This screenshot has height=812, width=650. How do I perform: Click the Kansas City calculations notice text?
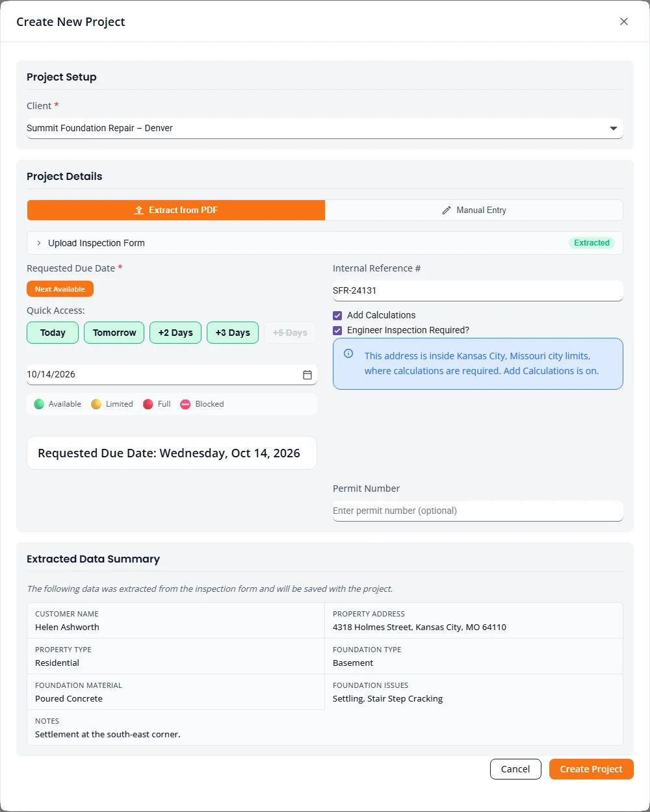point(482,364)
